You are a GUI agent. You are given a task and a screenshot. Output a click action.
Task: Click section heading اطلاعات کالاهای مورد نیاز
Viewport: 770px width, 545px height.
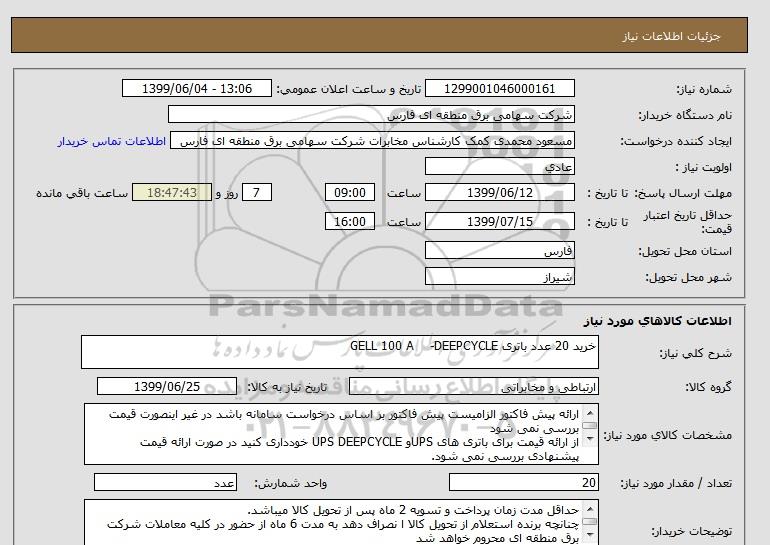[658, 321]
